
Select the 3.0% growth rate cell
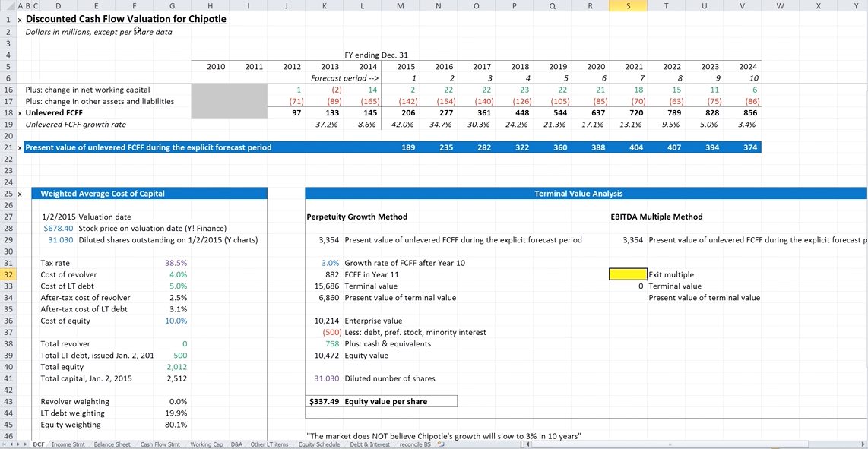[x=329, y=263]
